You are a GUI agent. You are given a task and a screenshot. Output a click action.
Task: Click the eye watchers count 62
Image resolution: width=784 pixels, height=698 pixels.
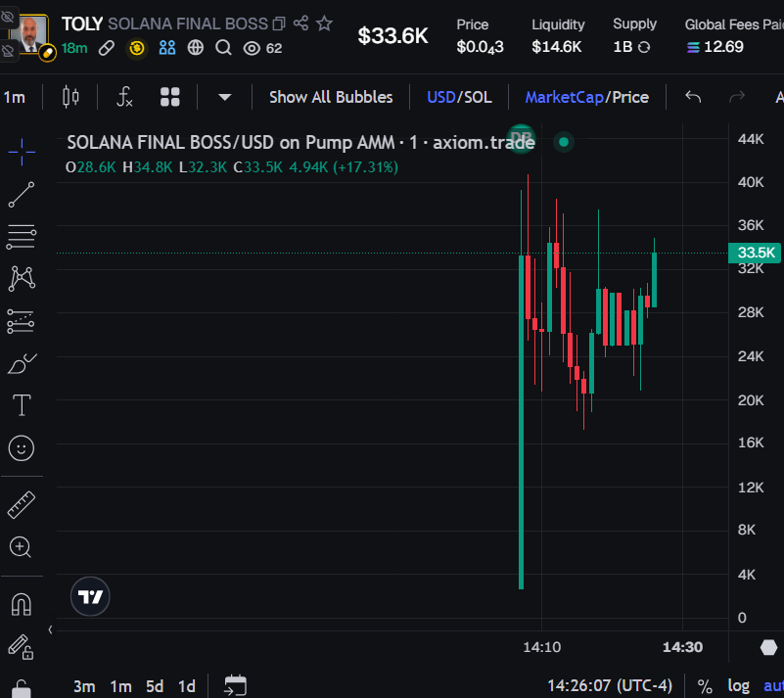tap(262, 48)
